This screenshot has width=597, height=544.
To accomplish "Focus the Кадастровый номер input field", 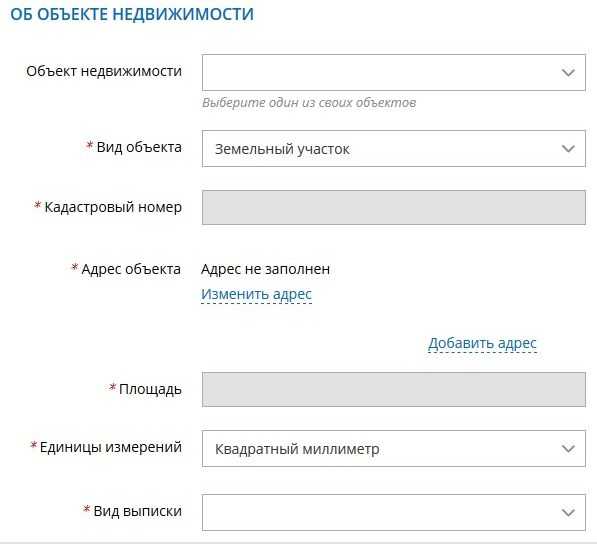I will [x=394, y=207].
